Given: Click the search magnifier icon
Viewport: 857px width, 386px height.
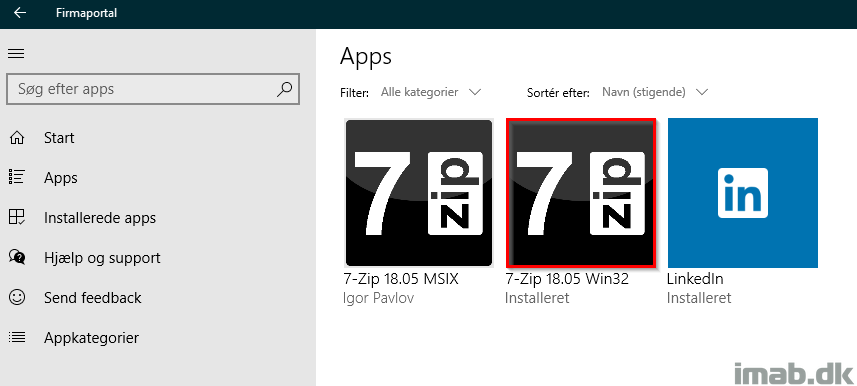Looking at the screenshot, I should [284, 89].
